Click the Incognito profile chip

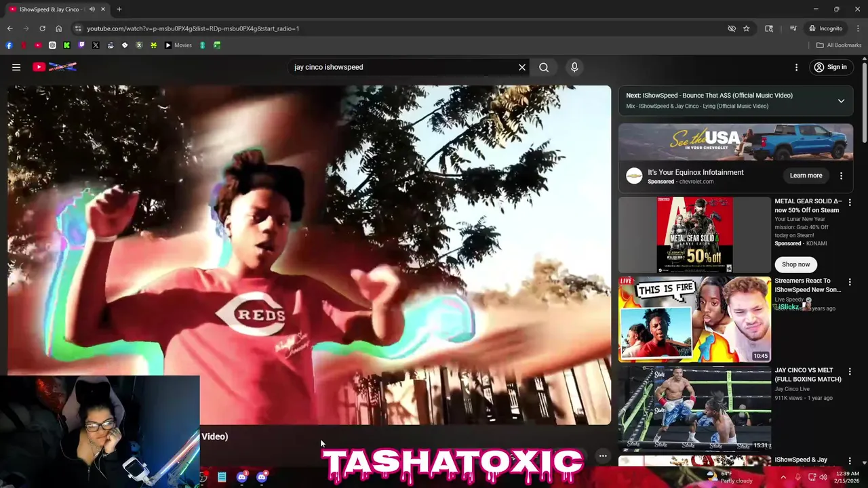click(825, 28)
